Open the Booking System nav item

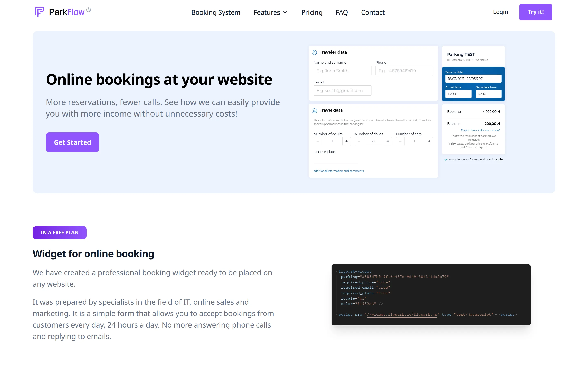point(216,12)
